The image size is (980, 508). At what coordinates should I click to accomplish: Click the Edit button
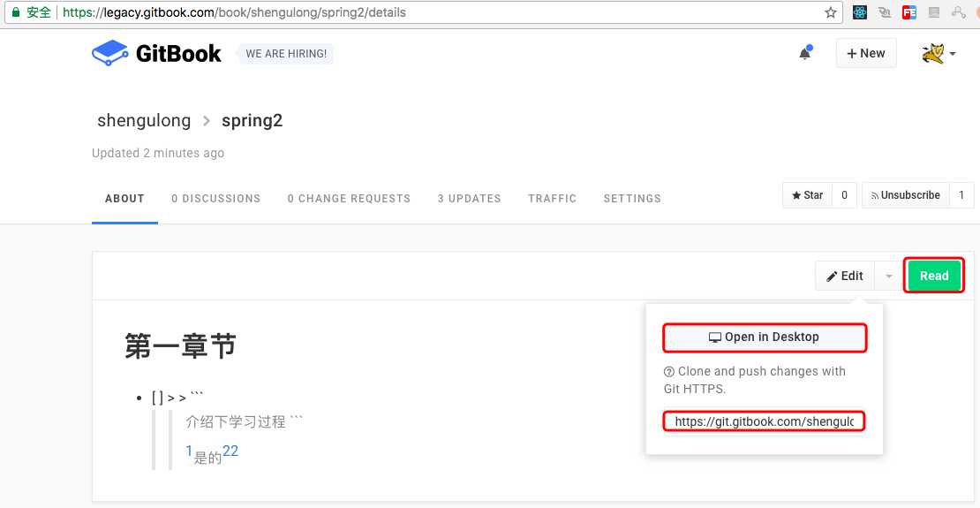(x=845, y=276)
